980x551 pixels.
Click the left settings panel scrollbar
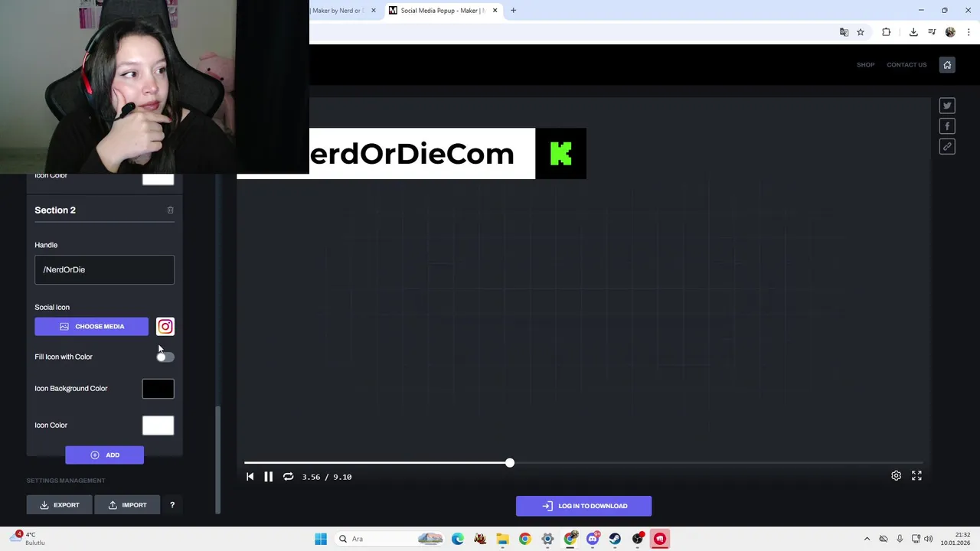pyautogui.click(x=218, y=459)
